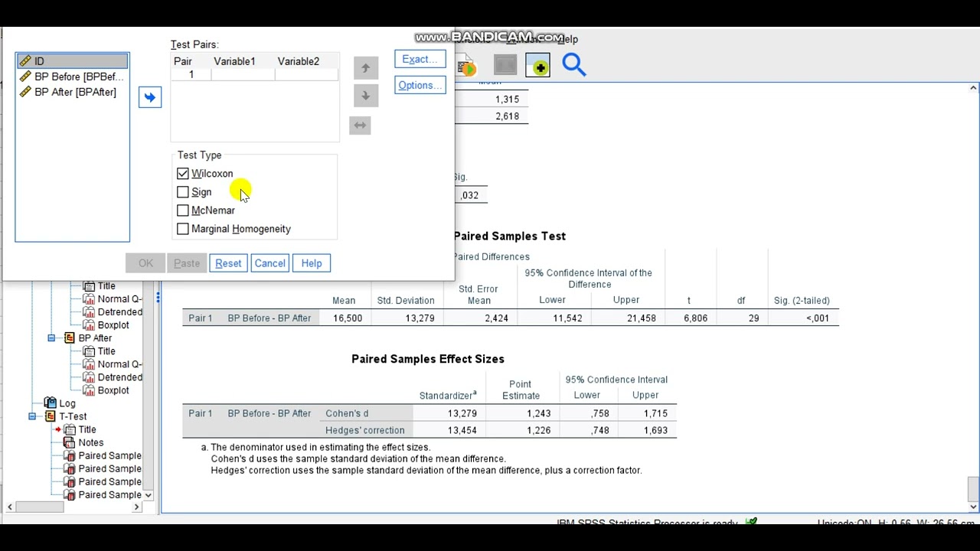Click the Paired Samples Test table title

pos(510,236)
